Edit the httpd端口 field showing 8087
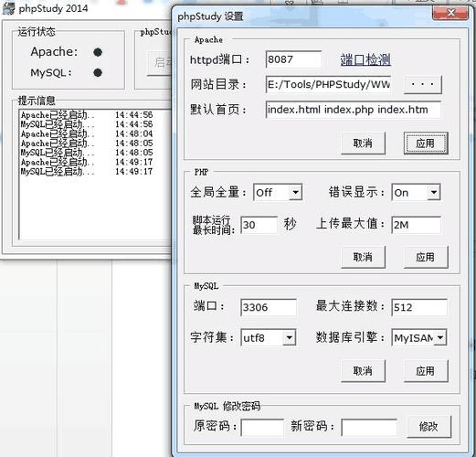 pyautogui.click(x=293, y=59)
